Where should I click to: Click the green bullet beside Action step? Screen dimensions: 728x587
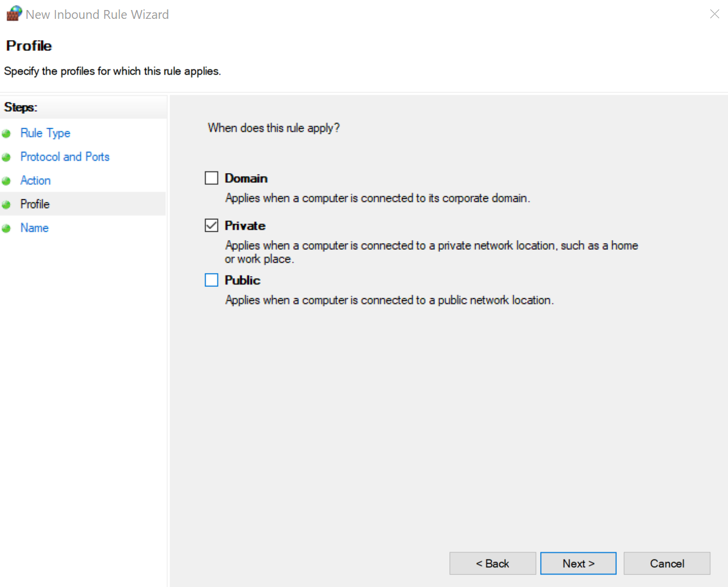click(x=6, y=181)
